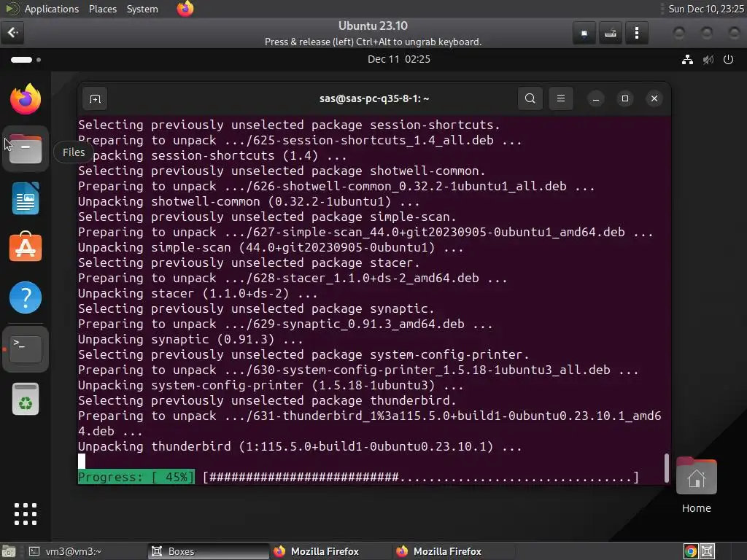Open the Boxes send keyboard shortcut button

pos(611,34)
